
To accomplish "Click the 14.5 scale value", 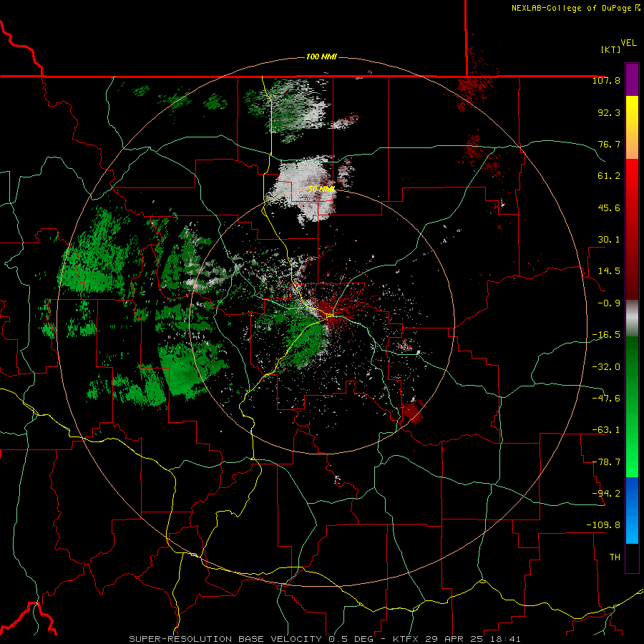I will 609,271.
